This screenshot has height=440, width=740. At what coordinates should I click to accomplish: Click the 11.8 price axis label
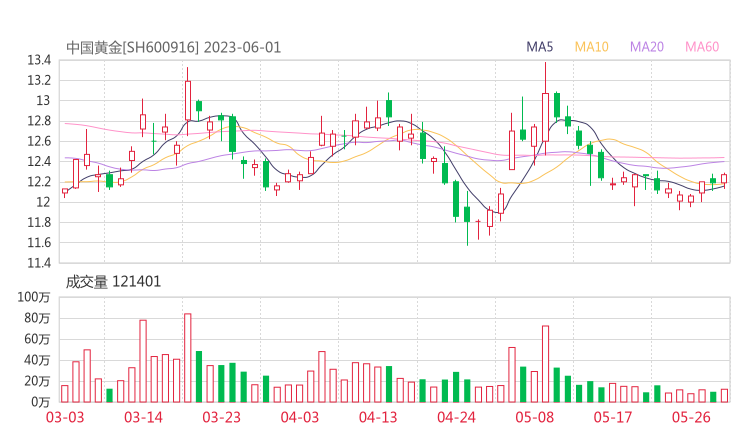click(39, 222)
